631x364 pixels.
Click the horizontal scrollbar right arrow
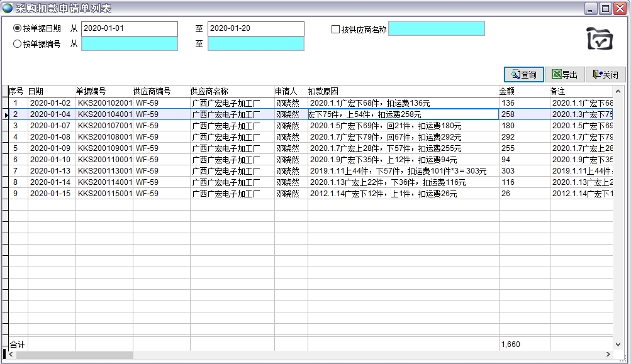(x=608, y=355)
